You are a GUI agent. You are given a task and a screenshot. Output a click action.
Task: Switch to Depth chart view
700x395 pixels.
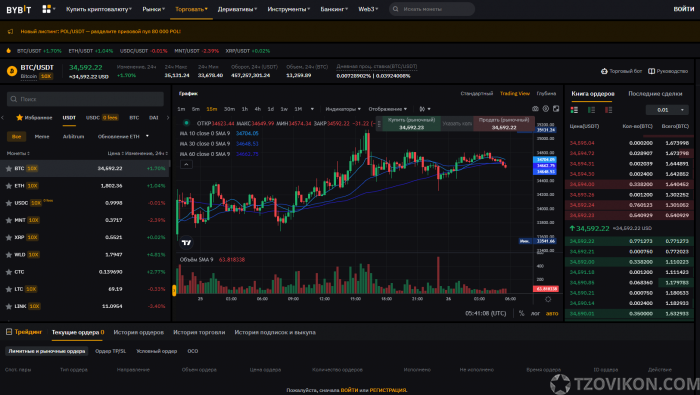click(x=546, y=94)
